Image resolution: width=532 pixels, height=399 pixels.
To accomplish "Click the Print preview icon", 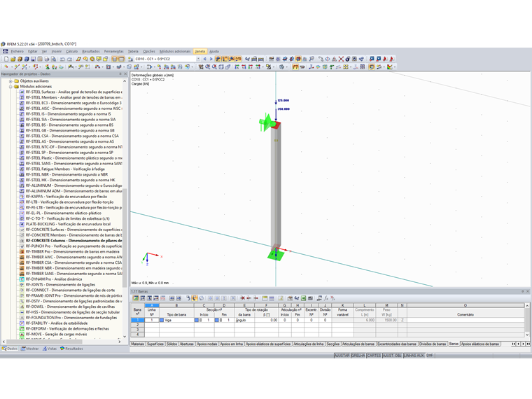I will 53,59.
